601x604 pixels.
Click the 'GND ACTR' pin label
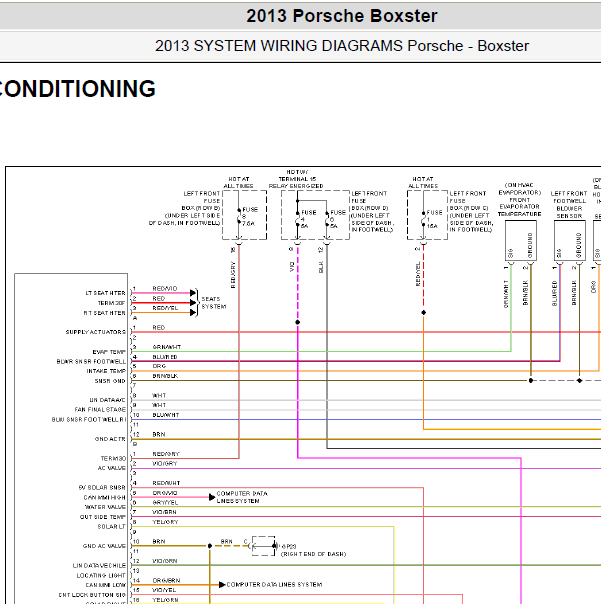[110, 439]
